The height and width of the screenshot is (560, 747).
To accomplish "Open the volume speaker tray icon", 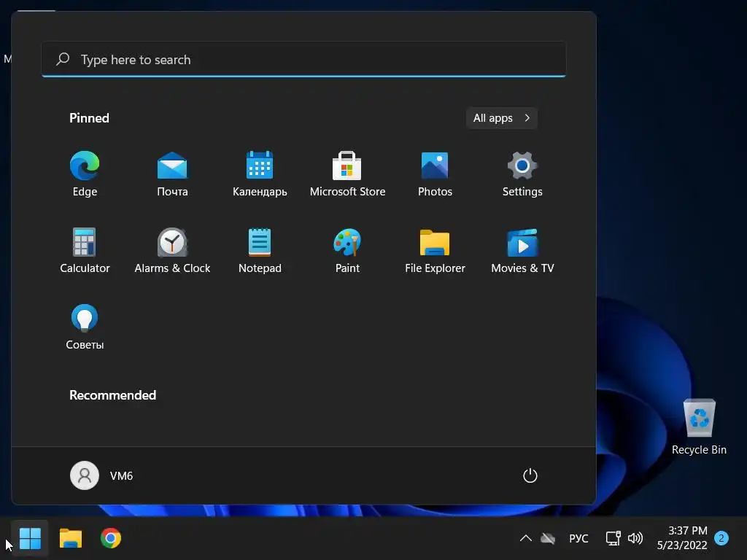I will [635, 538].
